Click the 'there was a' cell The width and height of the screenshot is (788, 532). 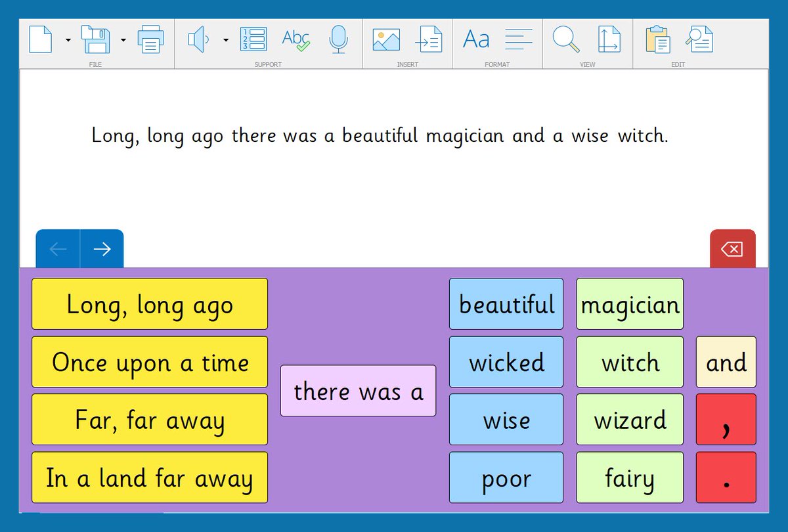(x=358, y=391)
